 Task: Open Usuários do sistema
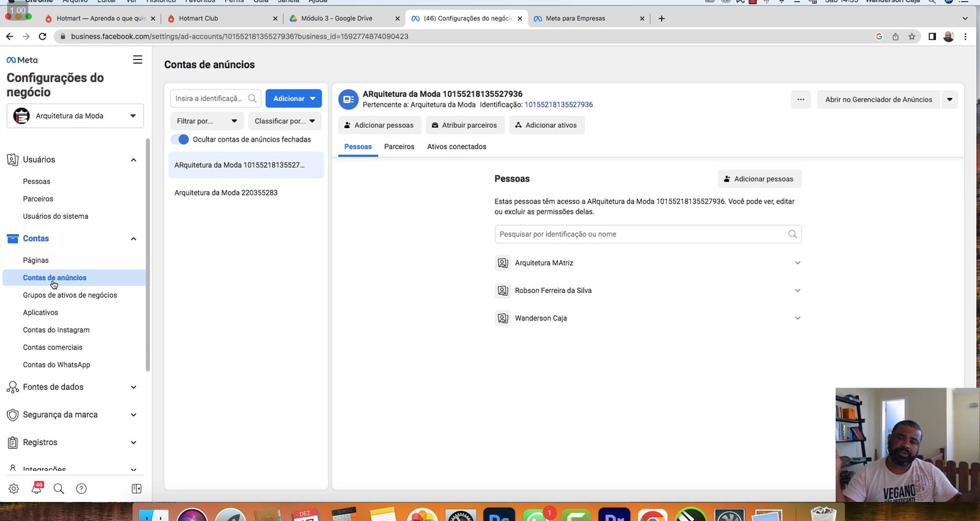point(56,216)
